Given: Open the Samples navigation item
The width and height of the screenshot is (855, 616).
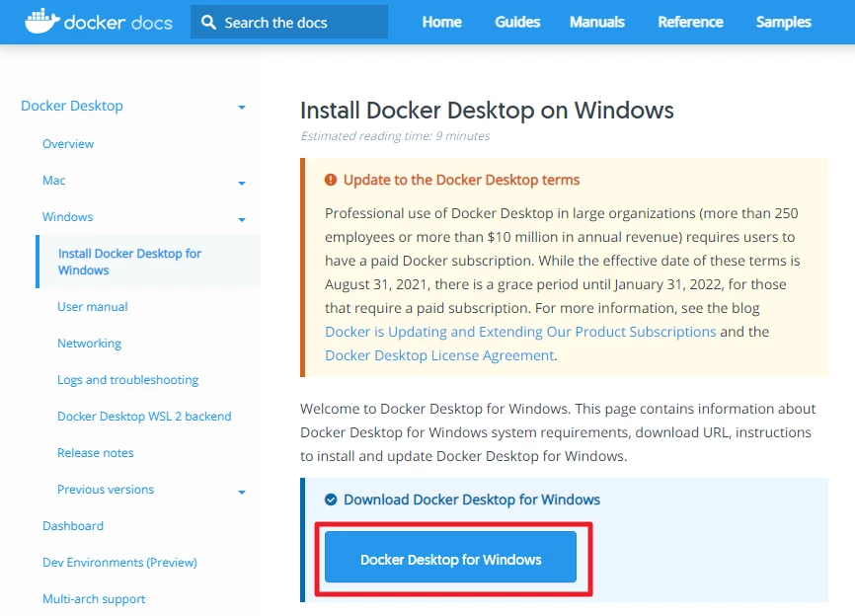Looking at the screenshot, I should tap(783, 22).
